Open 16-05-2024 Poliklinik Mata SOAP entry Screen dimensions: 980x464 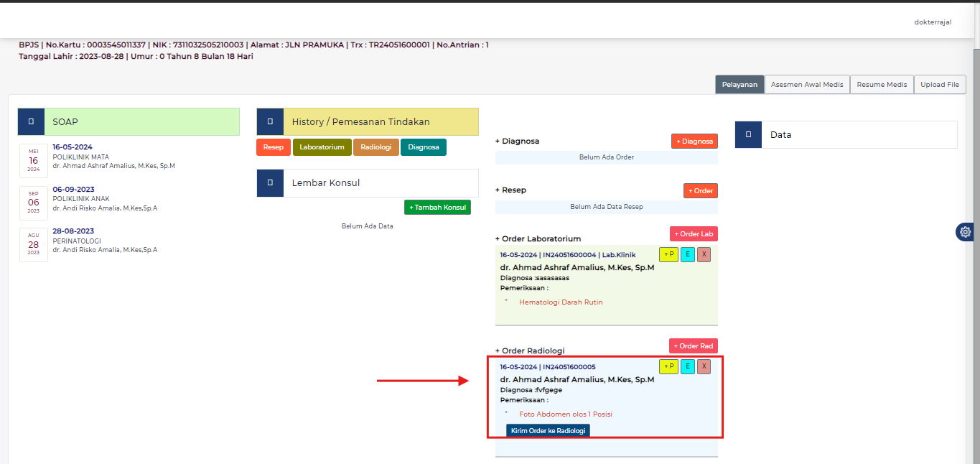[x=73, y=147]
